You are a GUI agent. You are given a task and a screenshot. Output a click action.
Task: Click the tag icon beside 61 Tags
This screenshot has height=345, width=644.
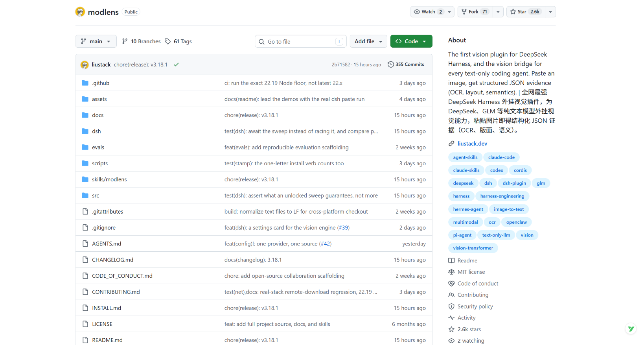pos(168,41)
